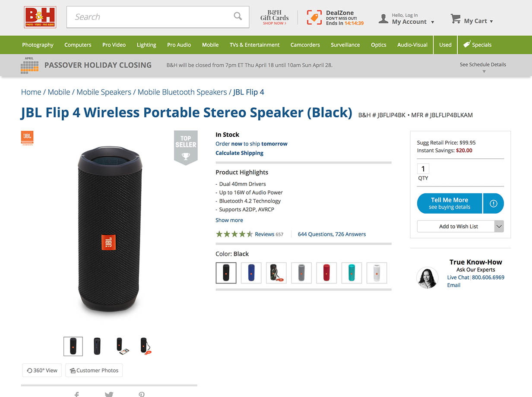Image resolution: width=532 pixels, height=397 pixels.
Task: Click the B&H logo icon
Action: click(40, 17)
